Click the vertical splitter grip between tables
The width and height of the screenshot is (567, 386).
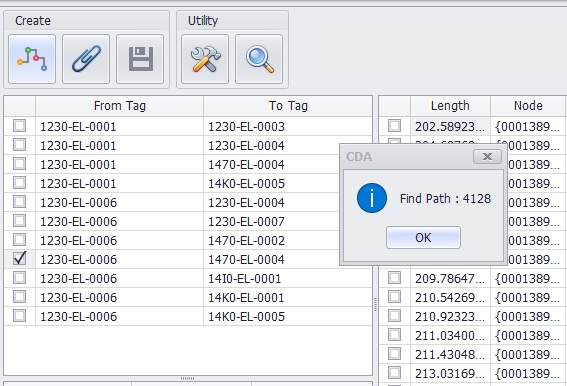(x=375, y=305)
